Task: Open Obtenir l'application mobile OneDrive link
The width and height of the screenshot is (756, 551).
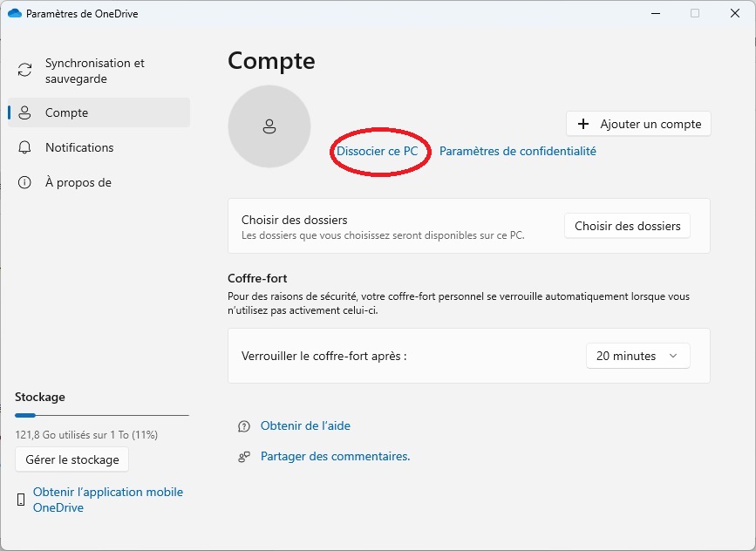Action: [108, 500]
